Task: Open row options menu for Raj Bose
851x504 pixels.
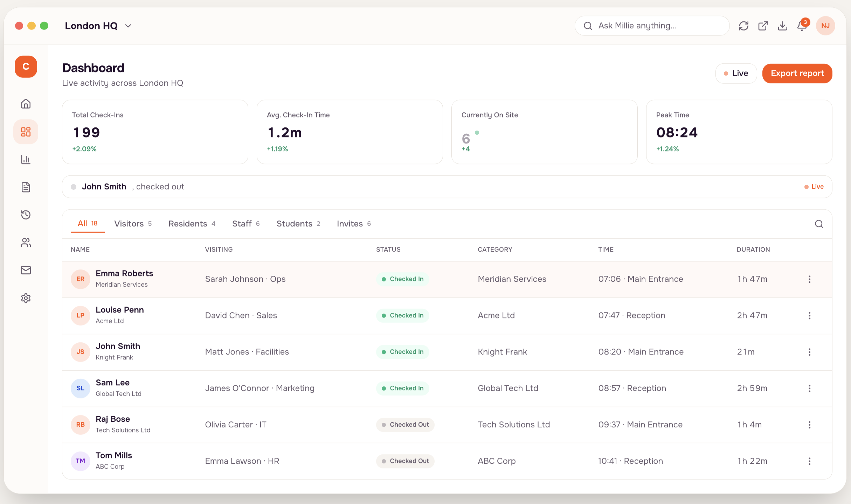Action: (x=809, y=425)
